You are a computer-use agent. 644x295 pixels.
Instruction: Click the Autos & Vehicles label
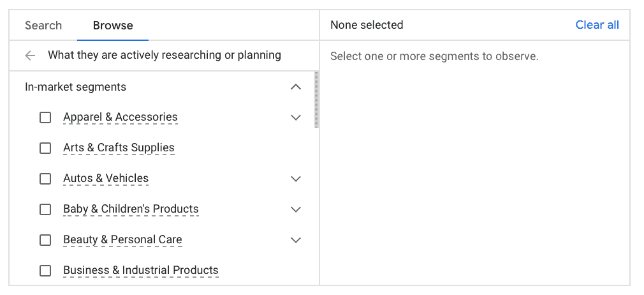pyautogui.click(x=106, y=179)
